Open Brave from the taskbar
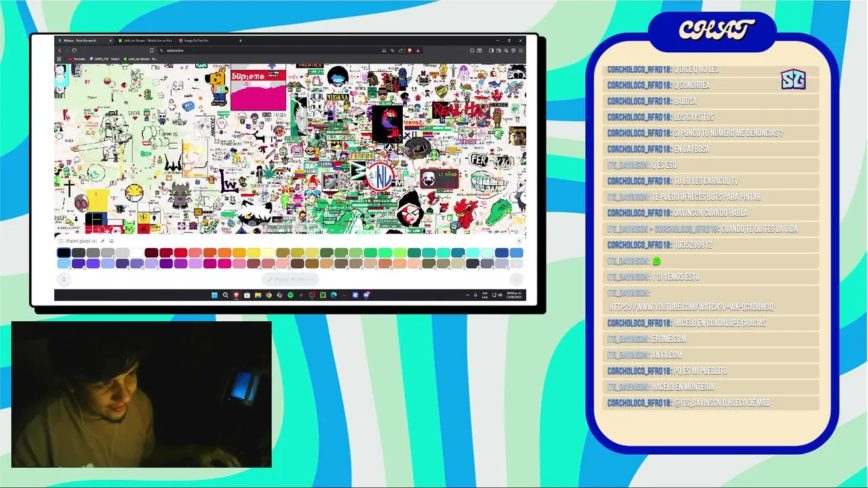 (x=236, y=295)
